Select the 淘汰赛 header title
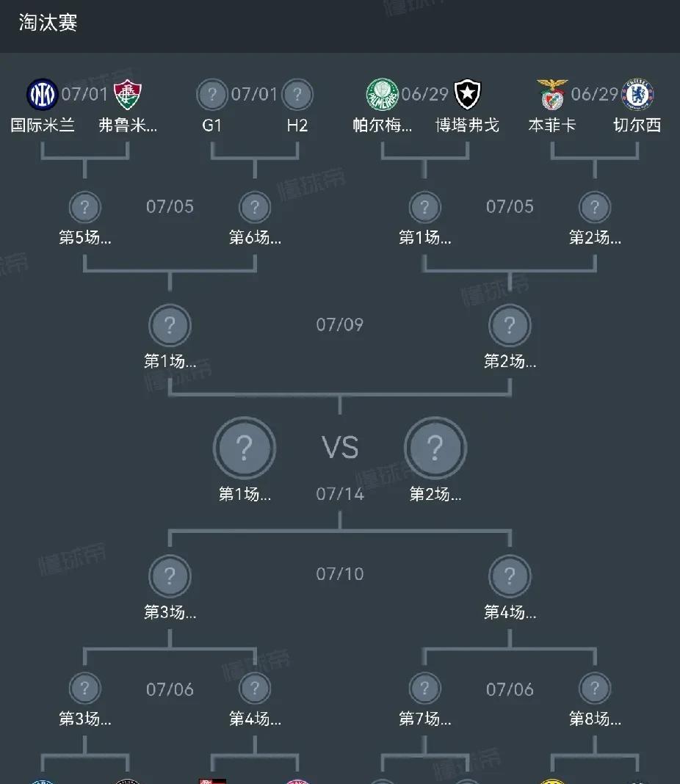This screenshot has height=784, width=680. 48,23
